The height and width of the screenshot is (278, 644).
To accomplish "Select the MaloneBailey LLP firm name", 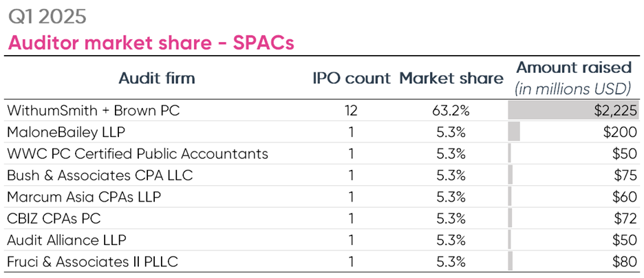I will click(65, 131).
